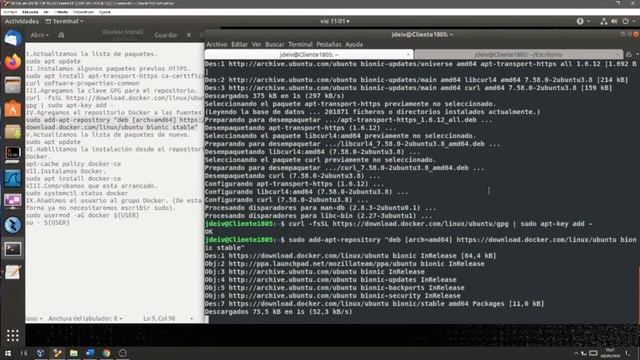640x360 pixels.
Task: Open the Abrir dropdown in gedit
Action: click(40, 35)
